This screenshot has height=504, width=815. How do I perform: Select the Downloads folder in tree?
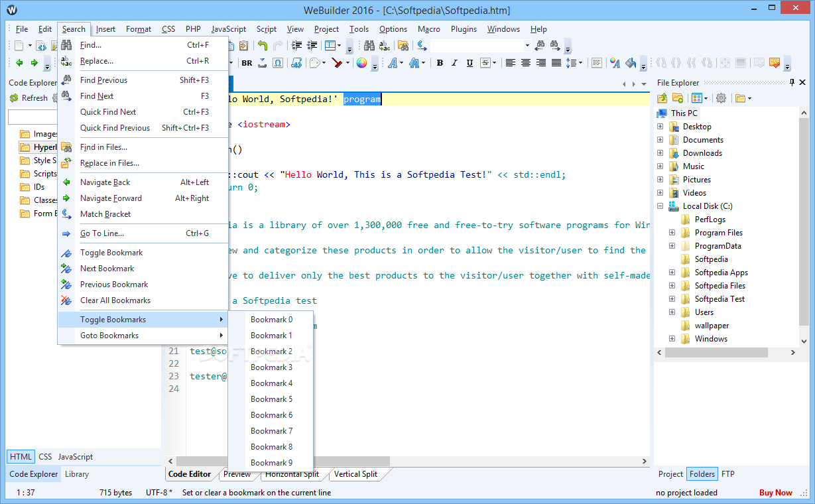[702, 153]
